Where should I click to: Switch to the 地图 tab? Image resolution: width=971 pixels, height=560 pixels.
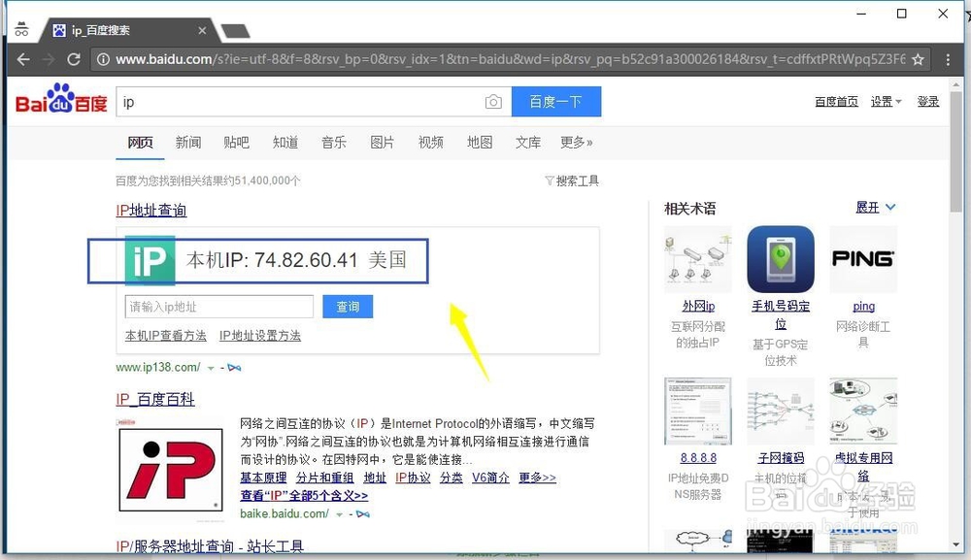(x=480, y=143)
